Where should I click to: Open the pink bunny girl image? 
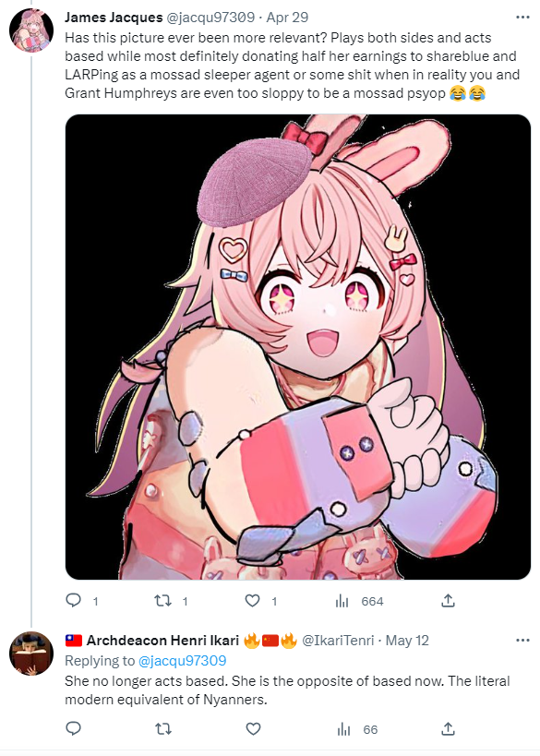point(298,347)
